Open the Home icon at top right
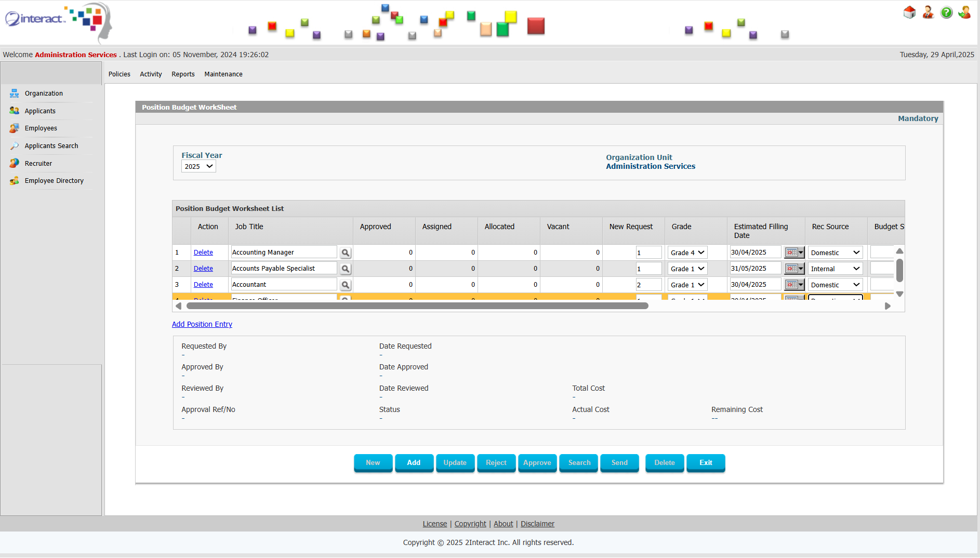Screen dimensions: 980x558 pos(909,12)
